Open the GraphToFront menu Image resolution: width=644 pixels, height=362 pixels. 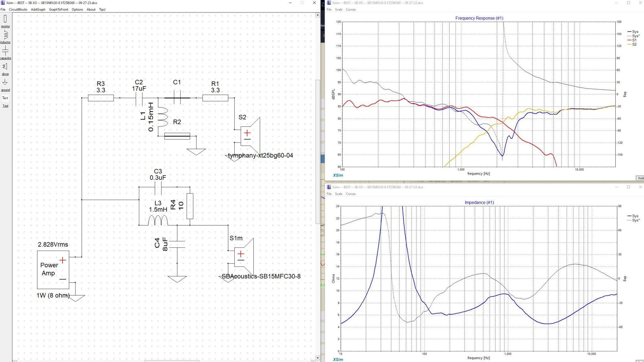coord(58,9)
